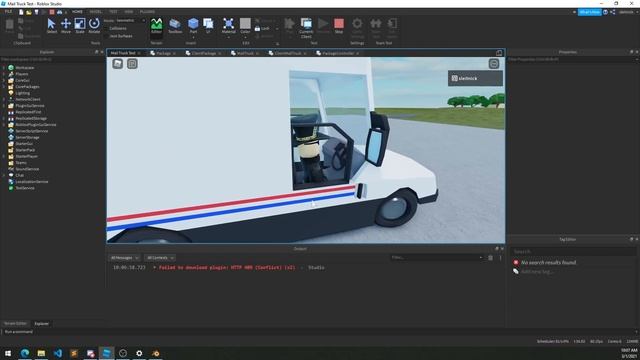Insert a Part
The image size is (640, 360).
click(x=193, y=26)
